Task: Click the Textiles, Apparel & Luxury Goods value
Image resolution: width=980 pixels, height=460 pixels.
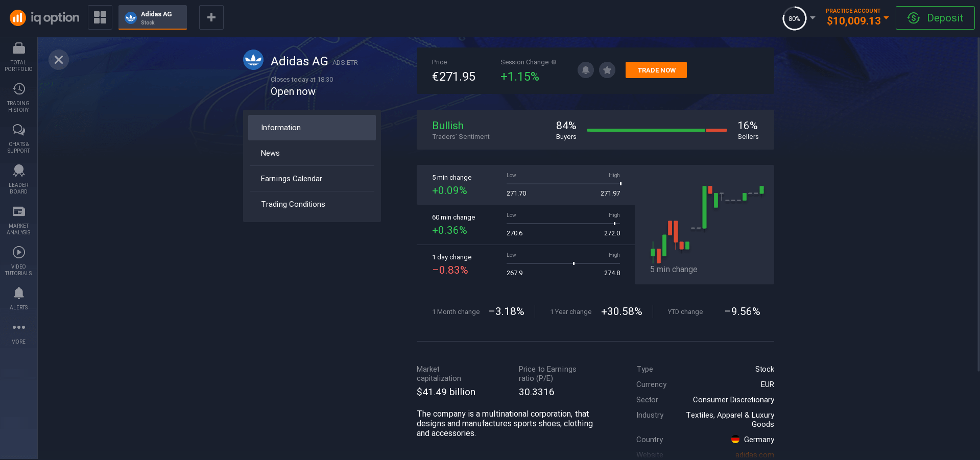Action: tap(730, 420)
